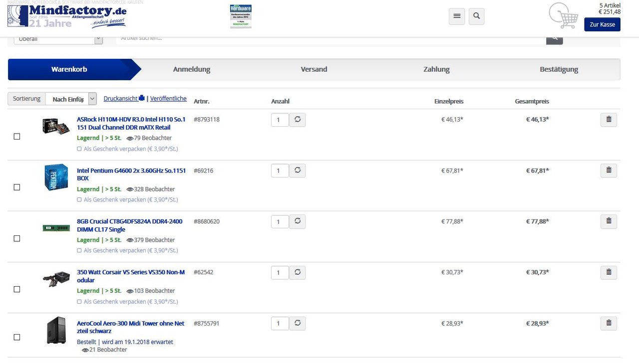The height and width of the screenshot is (364, 639).
Task: Go to the Anmeldung step tab
Action: tap(192, 69)
